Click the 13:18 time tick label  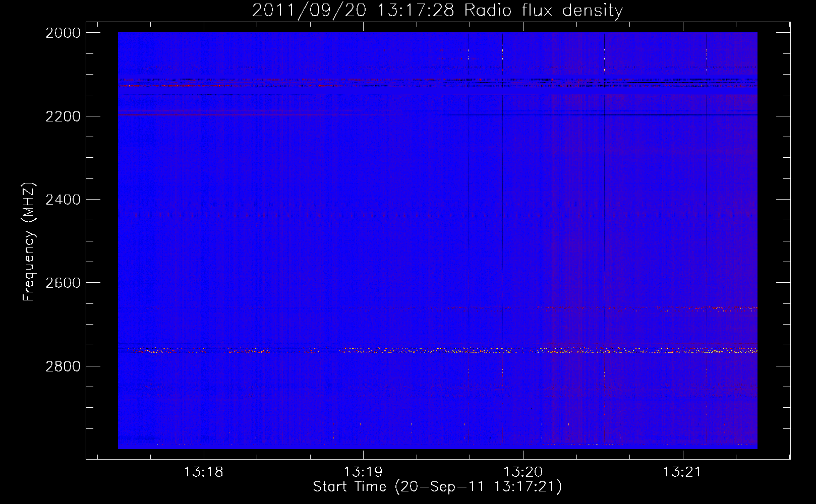tap(203, 472)
